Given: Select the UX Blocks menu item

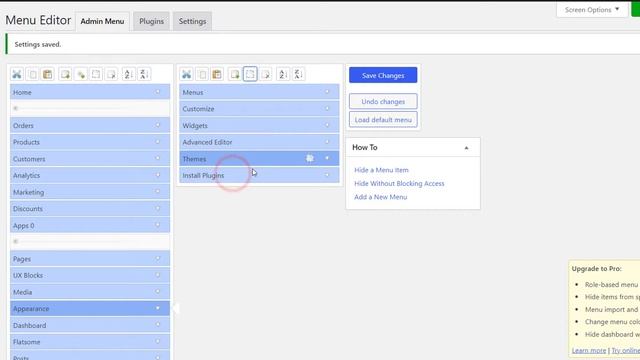Looking at the screenshot, I should click(90, 275).
